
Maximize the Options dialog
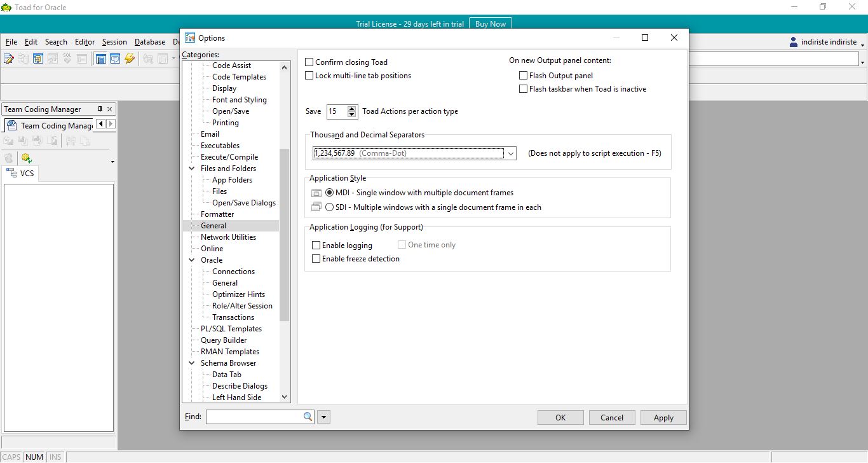coord(645,38)
